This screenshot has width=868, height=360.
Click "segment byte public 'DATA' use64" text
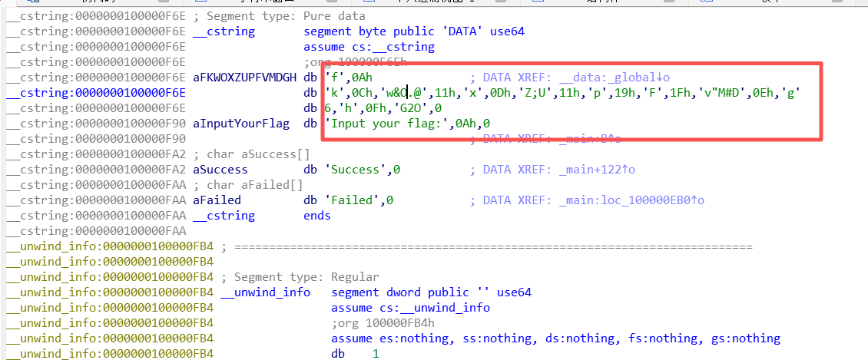tap(414, 31)
